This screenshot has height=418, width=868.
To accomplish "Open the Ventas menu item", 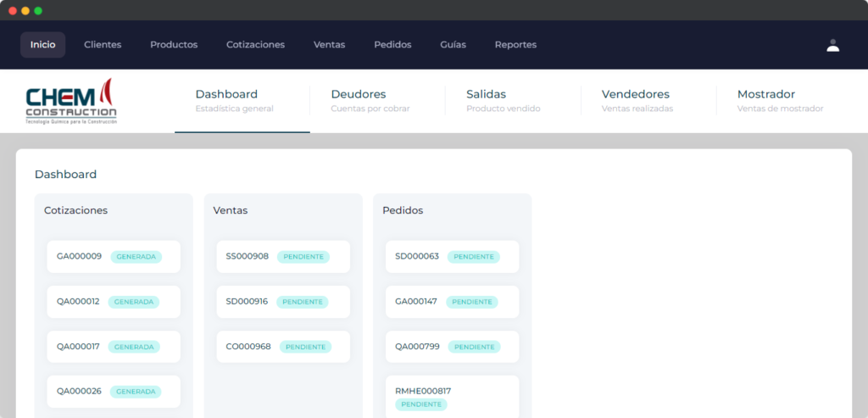I will coord(330,45).
